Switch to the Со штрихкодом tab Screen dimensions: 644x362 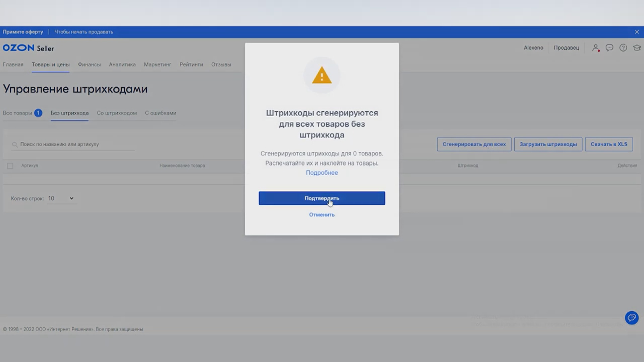point(117,113)
